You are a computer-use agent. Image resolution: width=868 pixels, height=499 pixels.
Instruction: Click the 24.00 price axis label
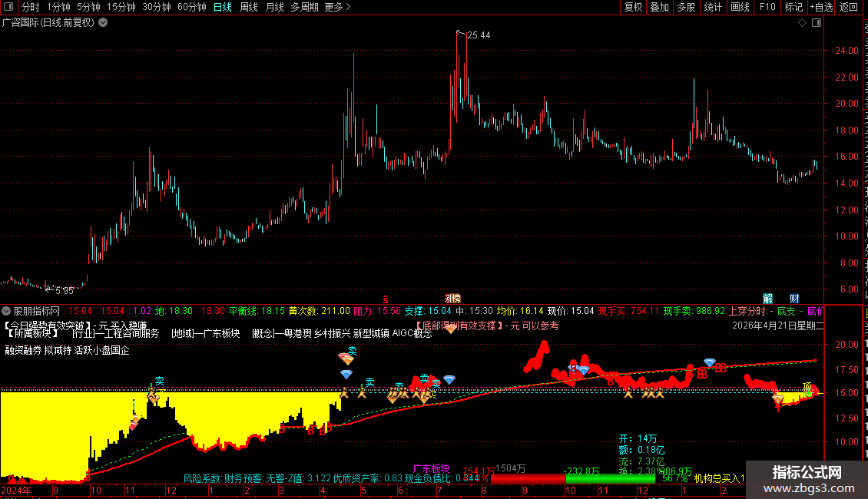pyautogui.click(x=846, y=51)
